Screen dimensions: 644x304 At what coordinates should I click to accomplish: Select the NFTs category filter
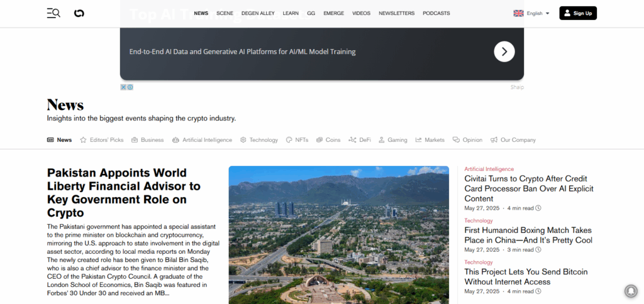pyautogui.click(x=297, y=140)
